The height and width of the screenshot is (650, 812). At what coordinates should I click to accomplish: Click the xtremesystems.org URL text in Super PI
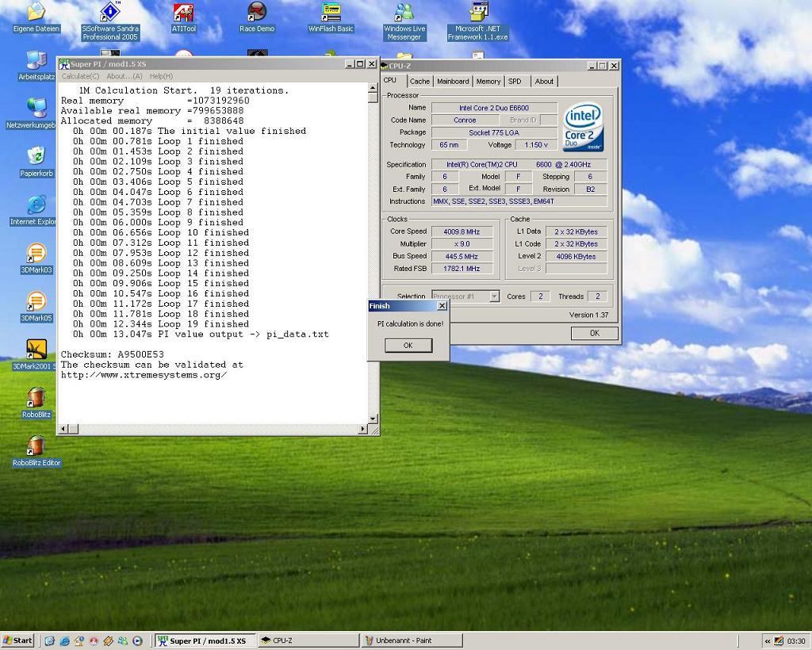click(144, 375)
